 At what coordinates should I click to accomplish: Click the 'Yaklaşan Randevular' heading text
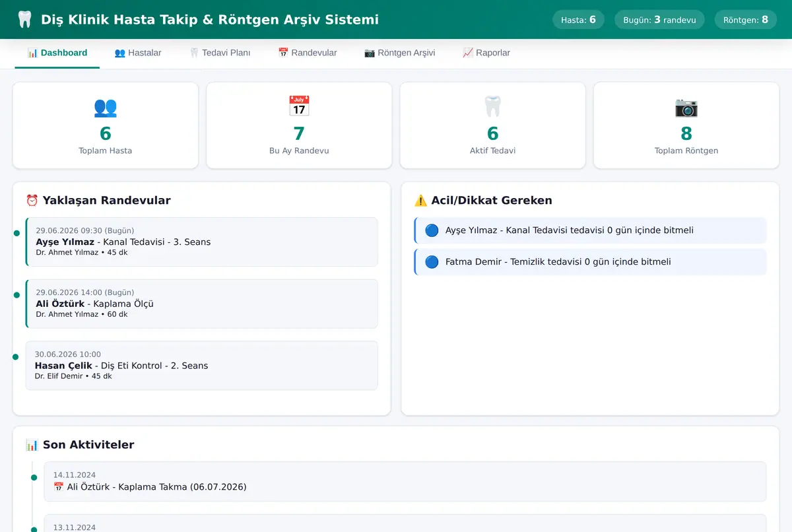tap(107, 201)
